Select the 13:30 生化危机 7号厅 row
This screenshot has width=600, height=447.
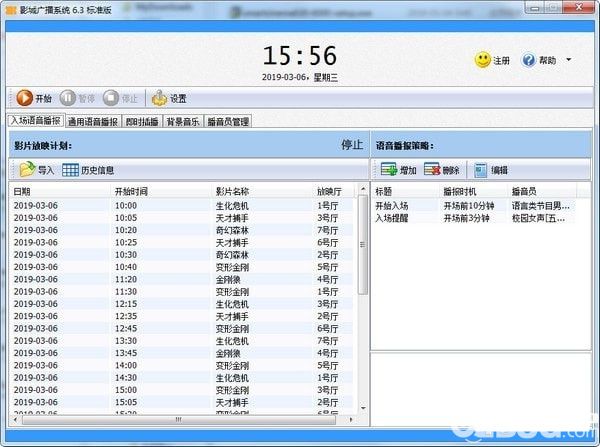[x=181, y=341]
